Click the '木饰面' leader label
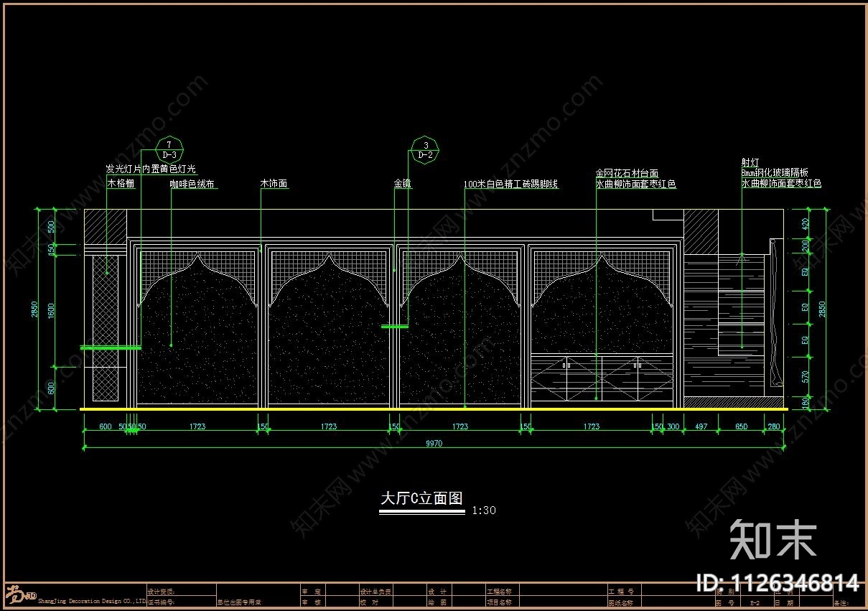868x611 pixels. 274,184
